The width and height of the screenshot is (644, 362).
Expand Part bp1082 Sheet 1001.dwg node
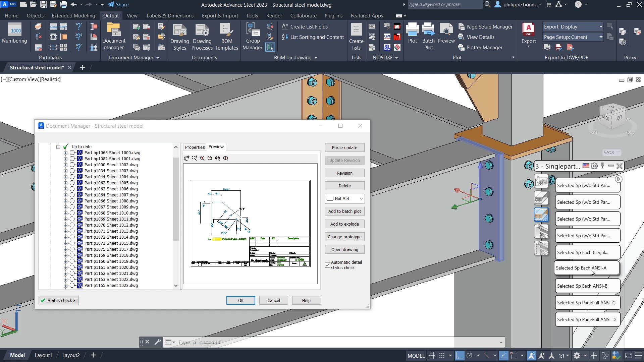[x=65, y=159]
